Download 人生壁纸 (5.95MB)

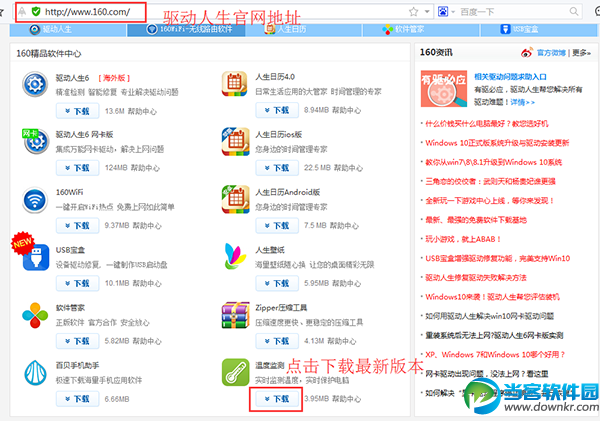(x=277, y=283)
